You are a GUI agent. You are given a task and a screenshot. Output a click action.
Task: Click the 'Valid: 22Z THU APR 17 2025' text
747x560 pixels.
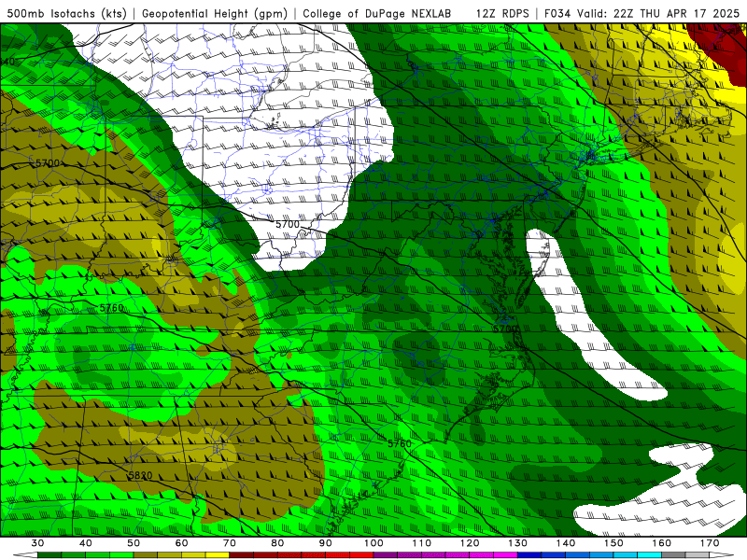point(658,13)
